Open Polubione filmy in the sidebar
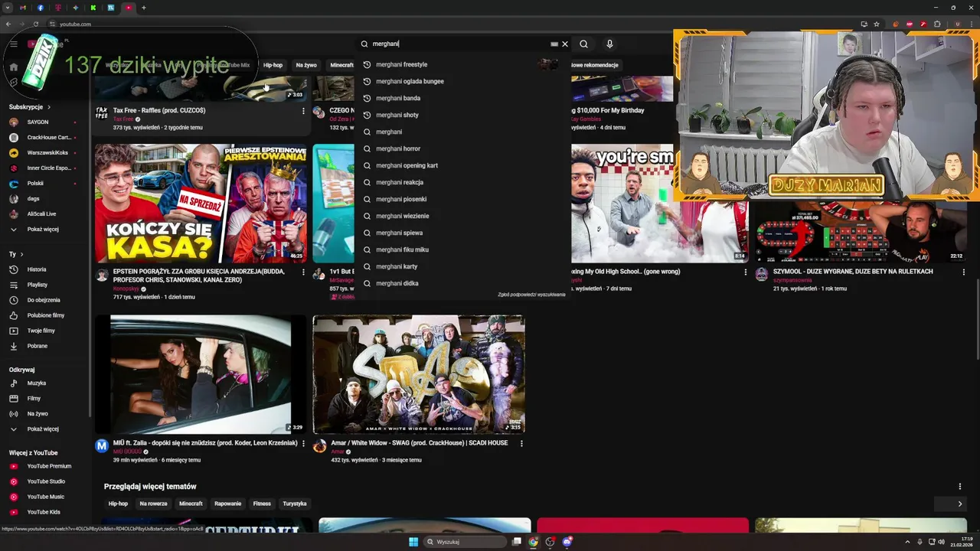This screenshot has width=980, height=551. click(x=45, y=315)
